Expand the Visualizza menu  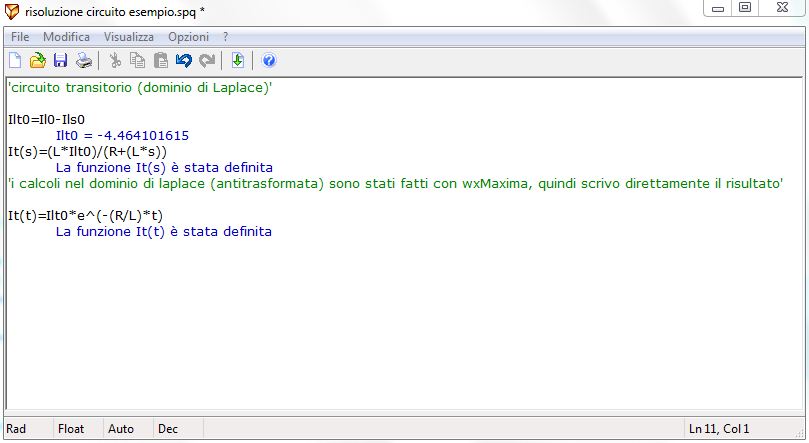(128, 36)
